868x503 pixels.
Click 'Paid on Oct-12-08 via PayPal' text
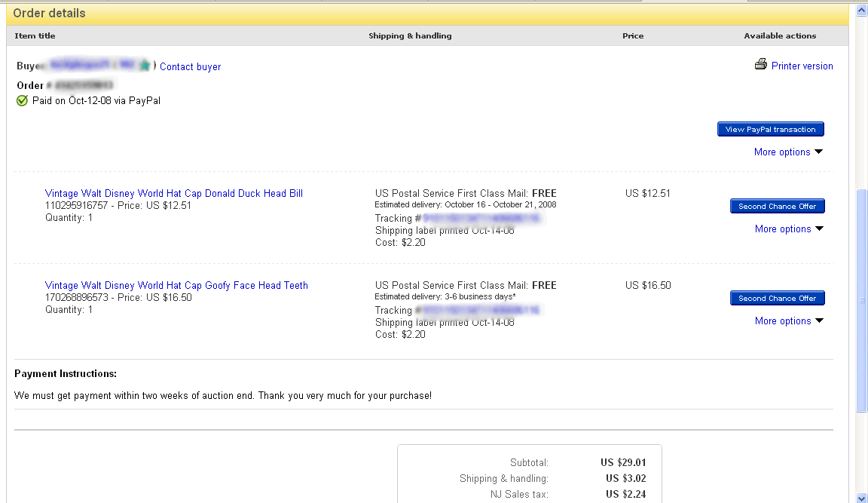tap(96, 101)
